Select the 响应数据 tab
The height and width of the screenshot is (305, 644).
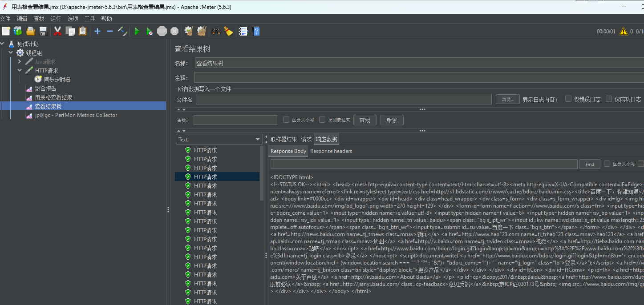tap(326, 139)
